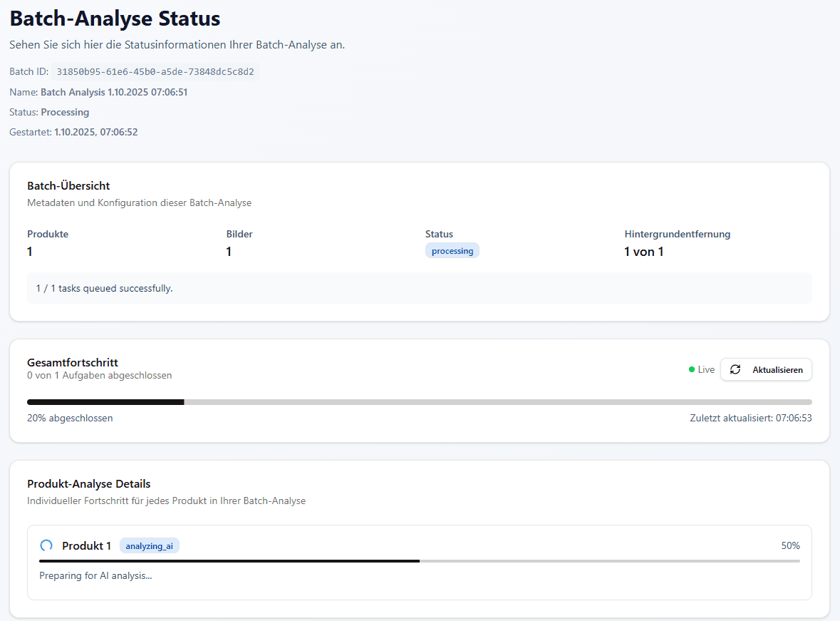The width and height of the screenshot is (840, 621).
Task: Click the analyzing_ai status badge
Action: (150, 546)
